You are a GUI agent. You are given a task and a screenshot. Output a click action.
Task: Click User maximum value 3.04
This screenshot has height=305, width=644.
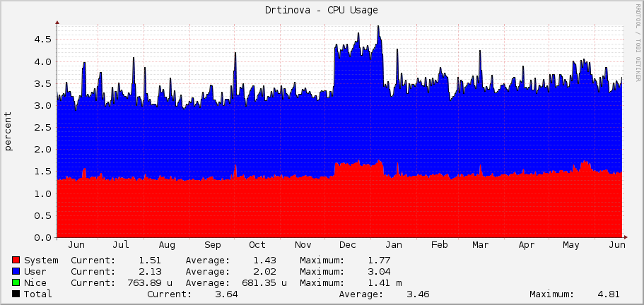379,271
